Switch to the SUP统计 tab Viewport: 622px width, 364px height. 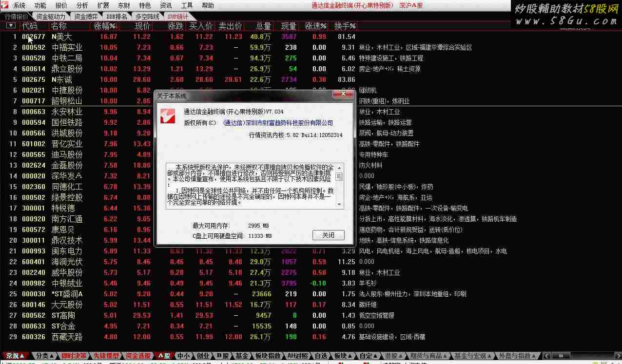click(x=178, y=16)
